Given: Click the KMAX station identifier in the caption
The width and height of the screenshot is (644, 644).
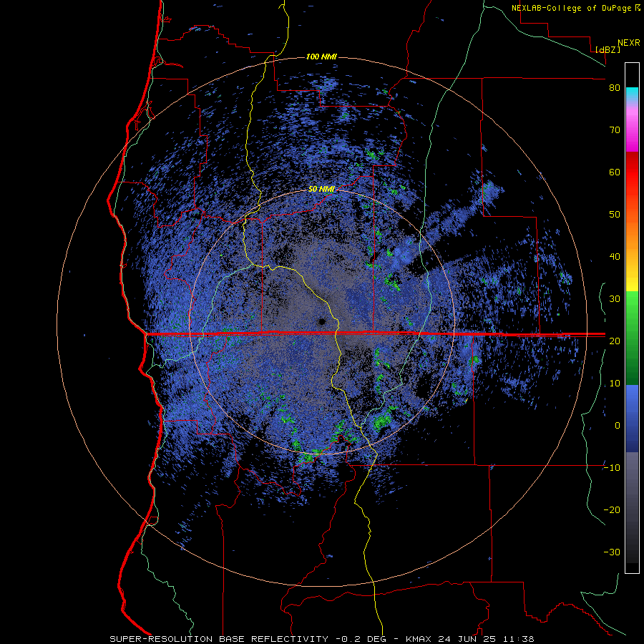Looking at the screenshot, I should pos(419,639).
